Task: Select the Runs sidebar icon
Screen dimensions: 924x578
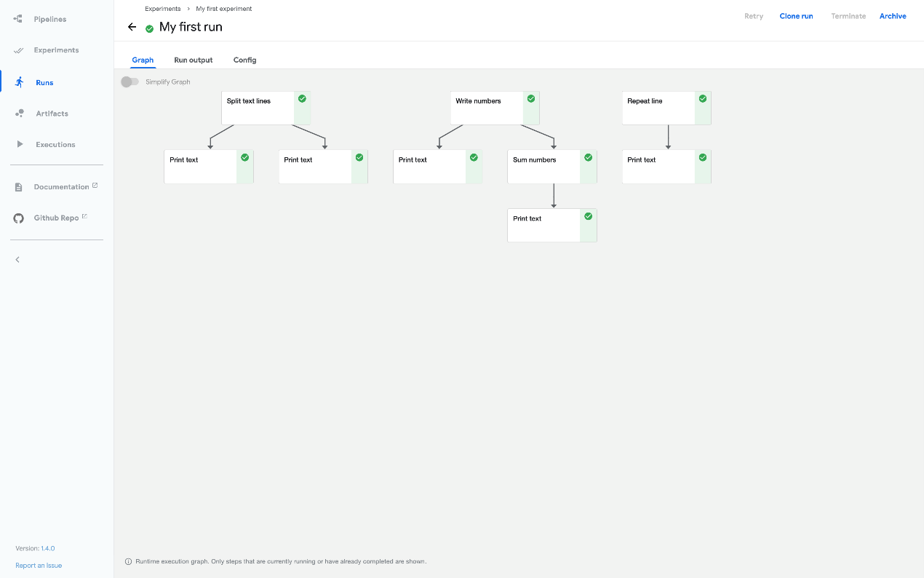Action: tap(18, 82)
